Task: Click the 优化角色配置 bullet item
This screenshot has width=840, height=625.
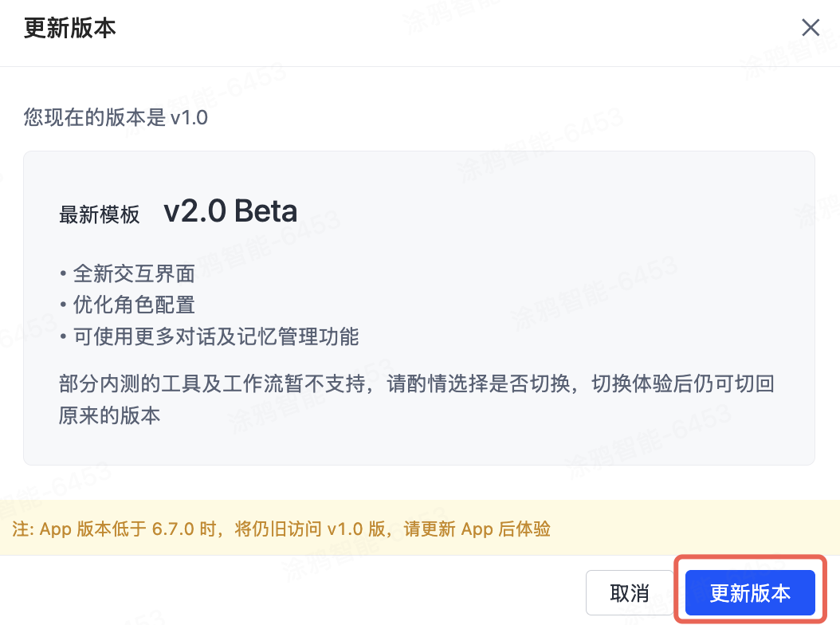Action: [x=134, y=305]
